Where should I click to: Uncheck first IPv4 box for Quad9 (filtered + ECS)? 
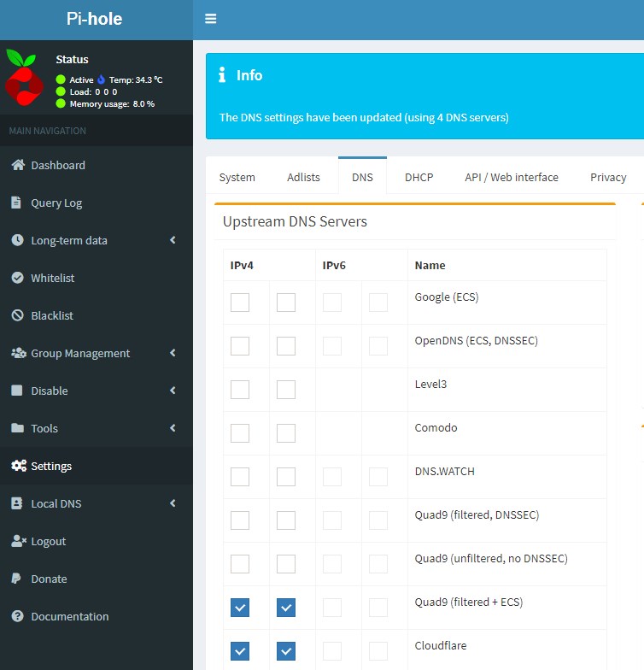pos(240,608)
